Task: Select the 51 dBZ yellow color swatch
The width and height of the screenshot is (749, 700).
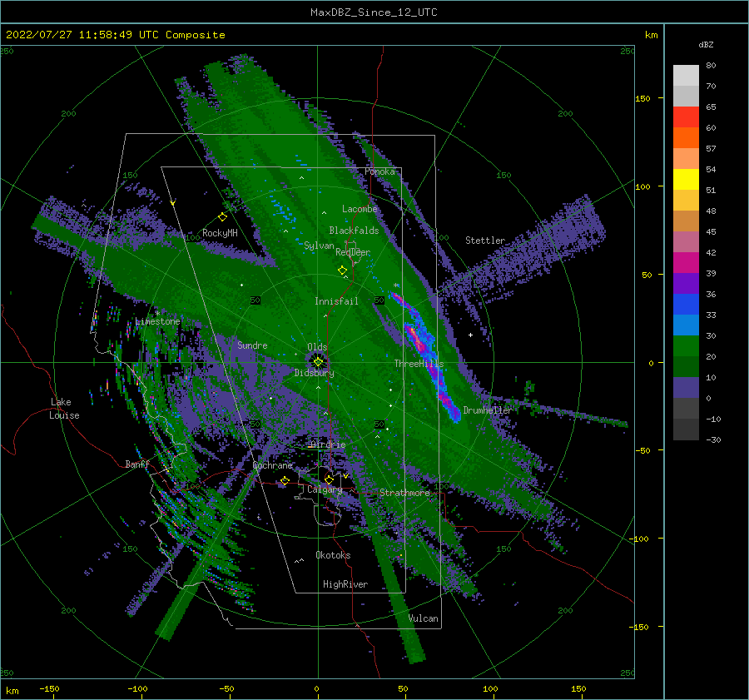Action: tap(686, 179)
